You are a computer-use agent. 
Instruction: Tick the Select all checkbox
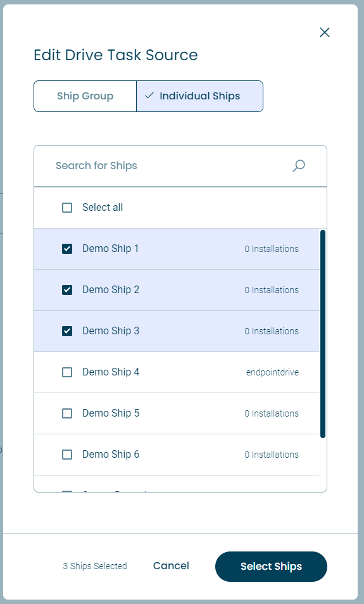pos(67,208)
